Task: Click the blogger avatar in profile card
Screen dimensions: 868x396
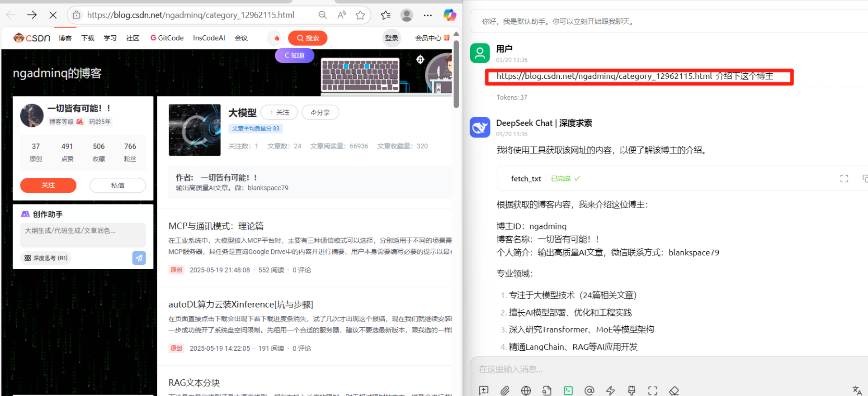Action: [32, 115]
